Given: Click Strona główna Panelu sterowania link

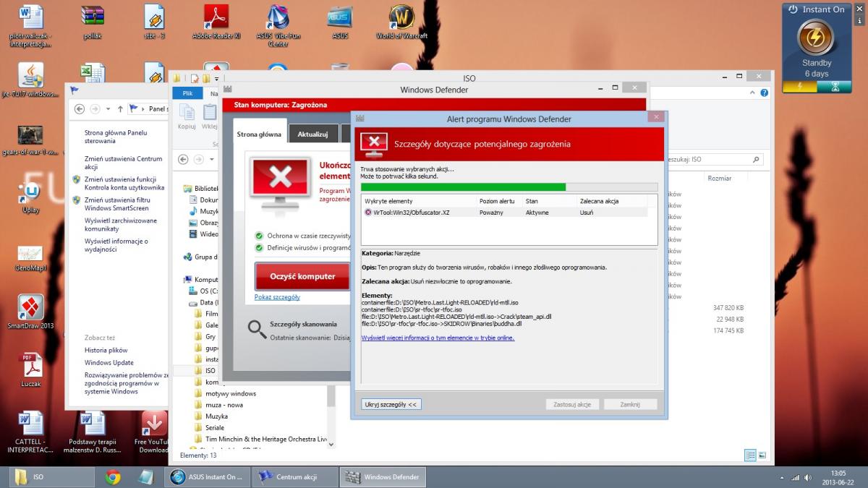Looking at the screenshot, I should click(x=115, y=137).
